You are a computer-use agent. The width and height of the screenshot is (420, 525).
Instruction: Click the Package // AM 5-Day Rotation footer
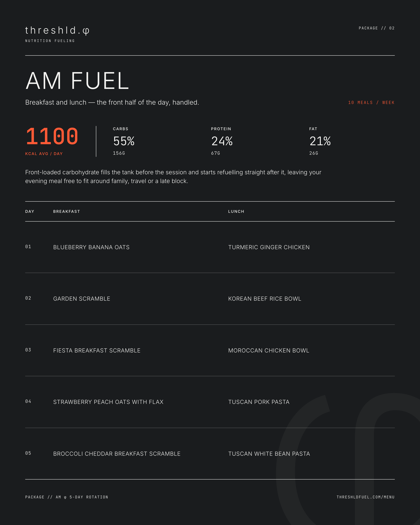coord(66,497)
